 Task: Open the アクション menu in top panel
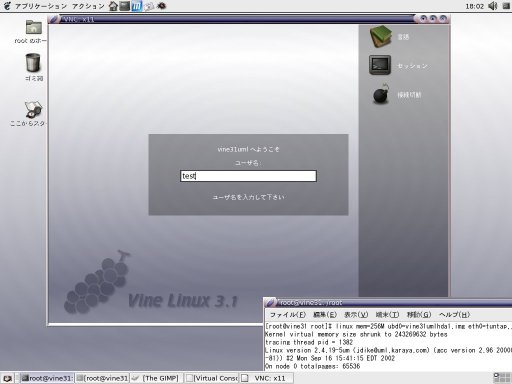[x=88, y=6]
